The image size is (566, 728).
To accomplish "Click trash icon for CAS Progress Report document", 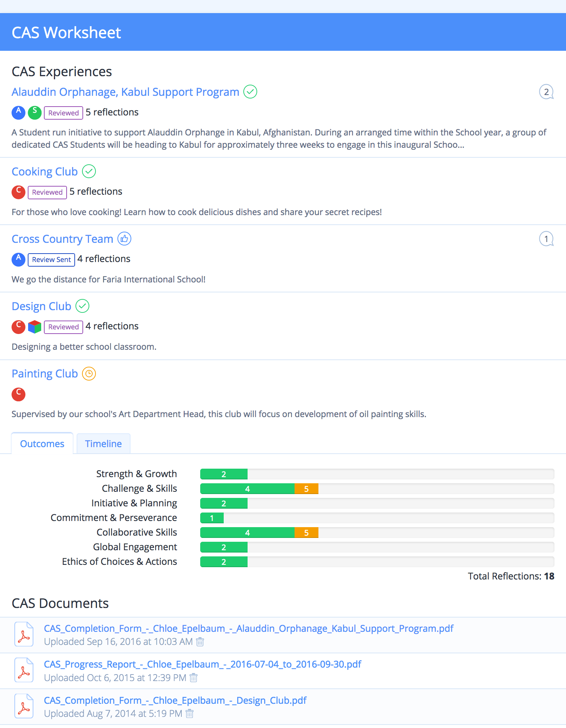I will [194, 678].
